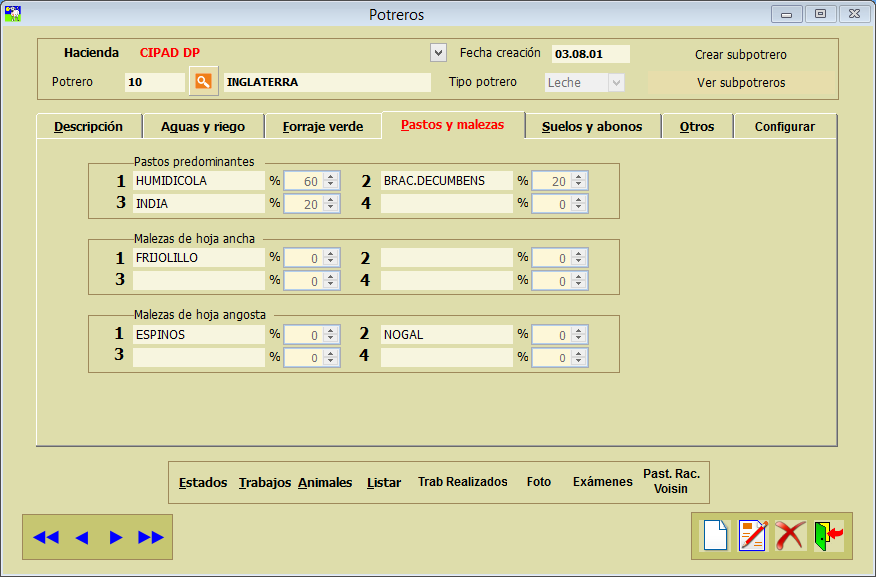Screen dimensions: 876x577
Task: Open the Tipo potrero Leche combo box
Action: [585, 83]
